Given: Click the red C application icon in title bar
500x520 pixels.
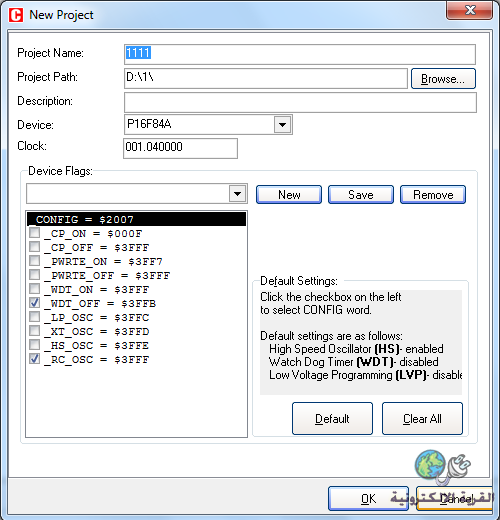Looking at the screenshot, I should [x=16, y=15].
